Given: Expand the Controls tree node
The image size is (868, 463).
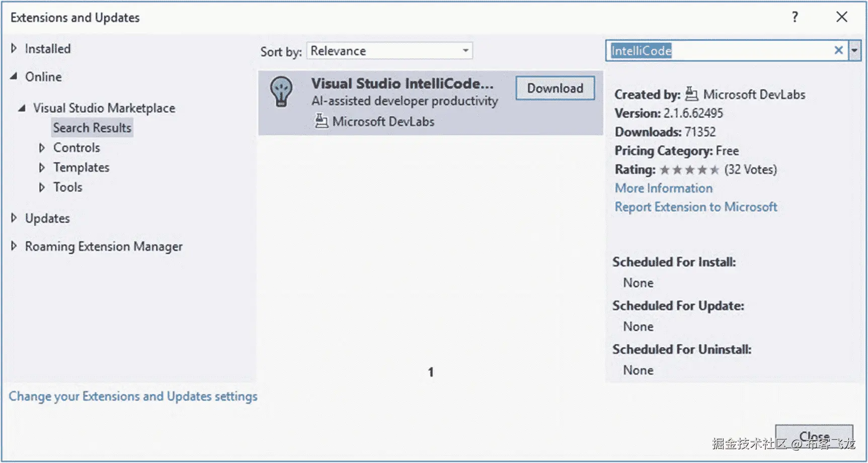Looking at the screenshot, I should pos(42,148).
